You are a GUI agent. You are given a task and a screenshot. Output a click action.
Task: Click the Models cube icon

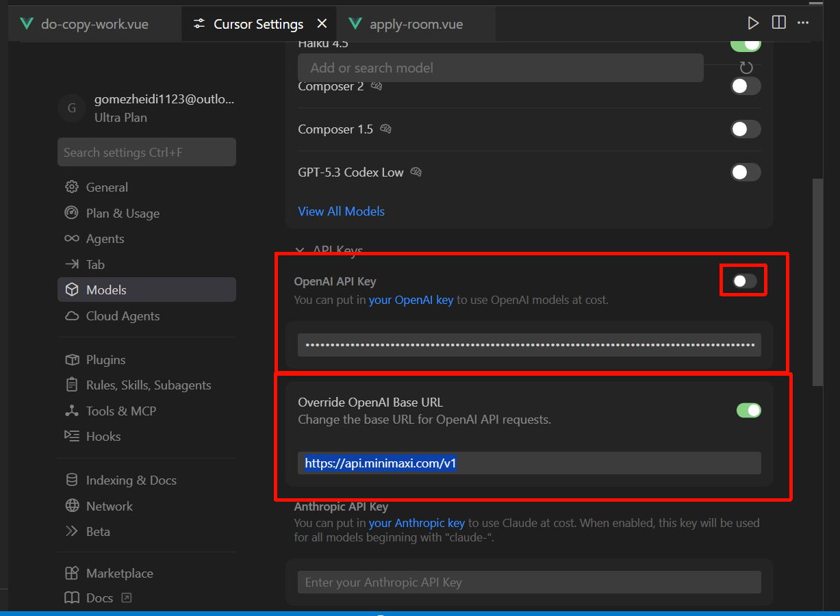click(x=72, y=290)
